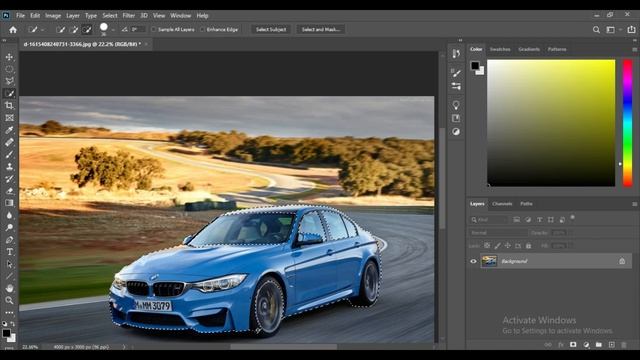Create a new layer with the plus icon

tap(611, 345)
